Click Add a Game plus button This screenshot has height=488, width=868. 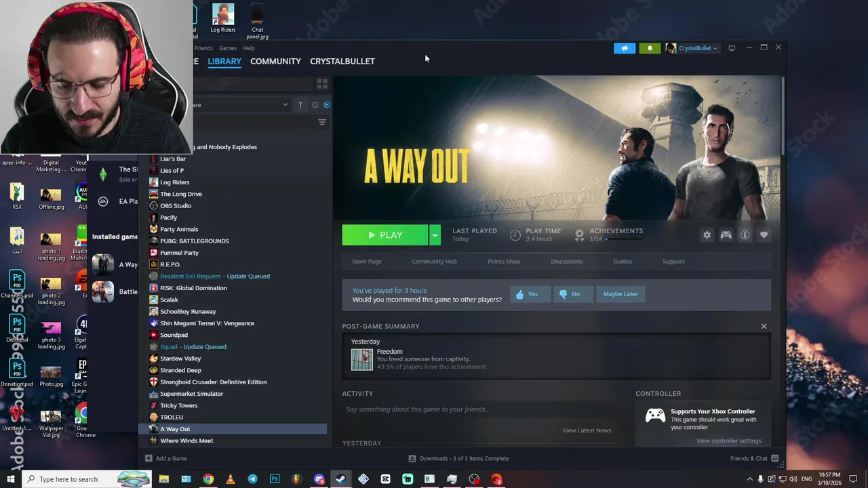pyautogui.click(x=149, y=459)
